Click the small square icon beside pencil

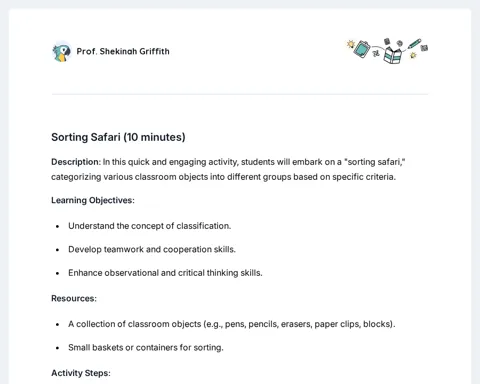pos(424,48)
